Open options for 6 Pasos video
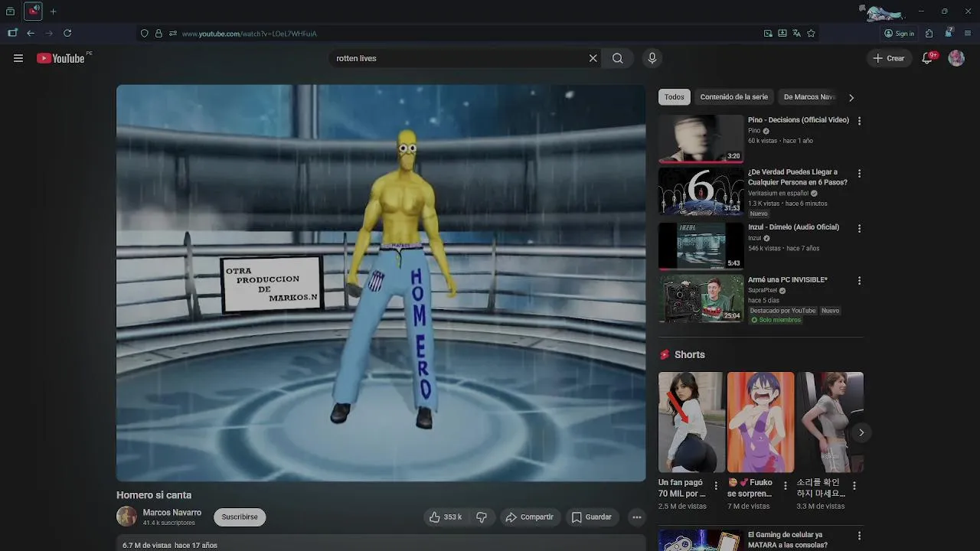Screen dimensions: 980x551 pos(859,174)
